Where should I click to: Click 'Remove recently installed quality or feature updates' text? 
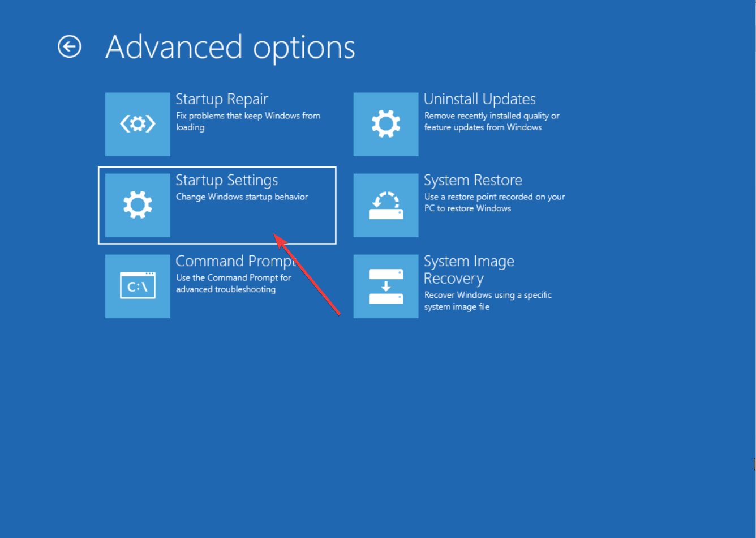pos(492,121)
